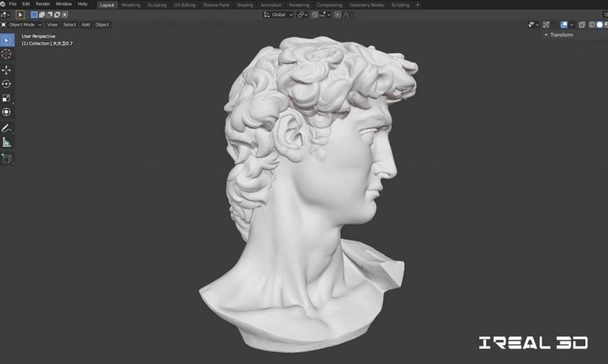Select the Select Box tool in left toolbar
Image resolution: width=608 pixels, height=364 pixels.
tap(6, 40)
